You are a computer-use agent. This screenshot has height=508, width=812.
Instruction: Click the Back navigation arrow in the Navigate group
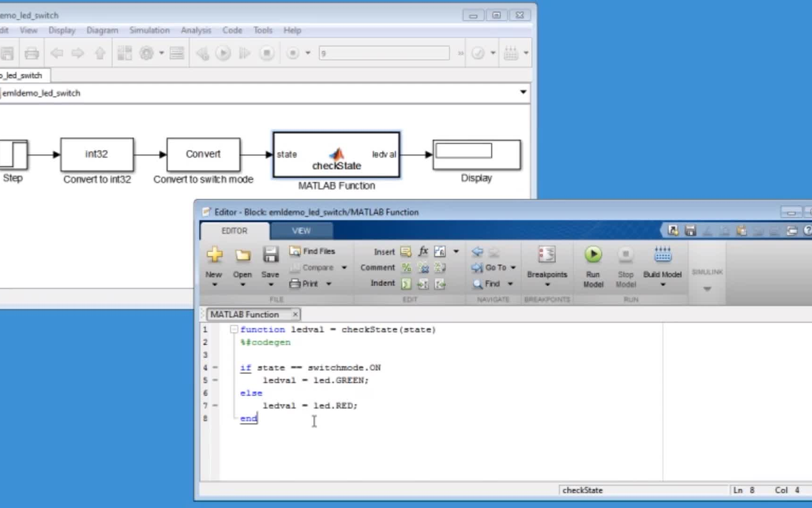pos(477,252)
